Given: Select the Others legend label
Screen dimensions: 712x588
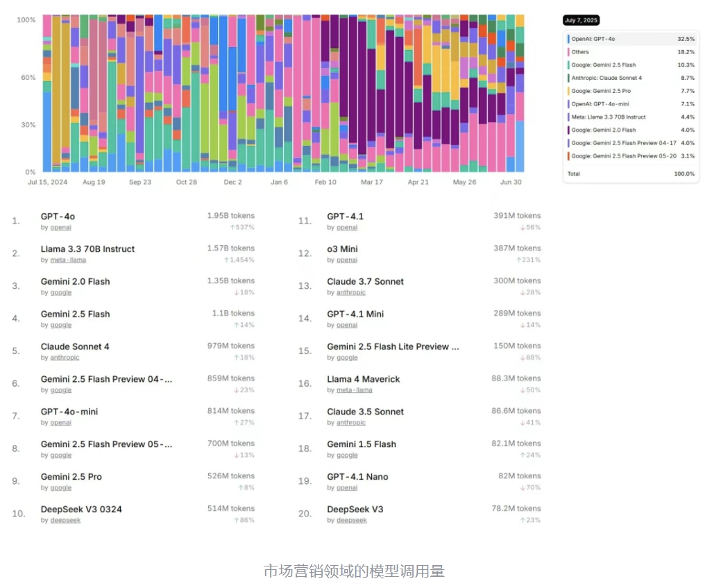Looking at the screenshot, I should click(580, 52).
